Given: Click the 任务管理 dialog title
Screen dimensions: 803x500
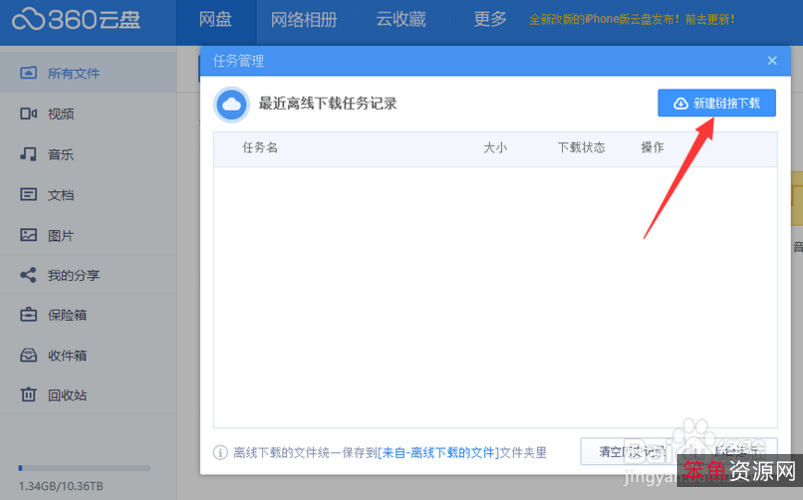Looking at the screenshot, I should point(239,61).
